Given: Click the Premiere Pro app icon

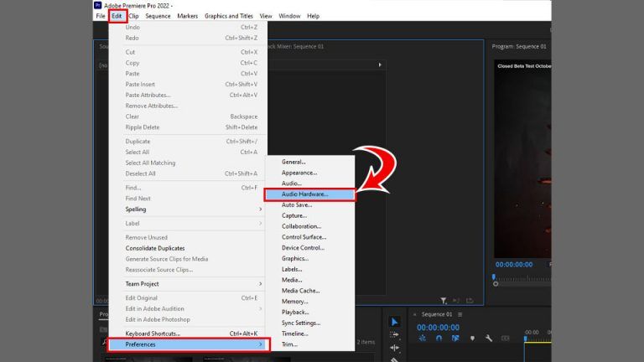Looking at the screenshot, I should tap(98, 5).
